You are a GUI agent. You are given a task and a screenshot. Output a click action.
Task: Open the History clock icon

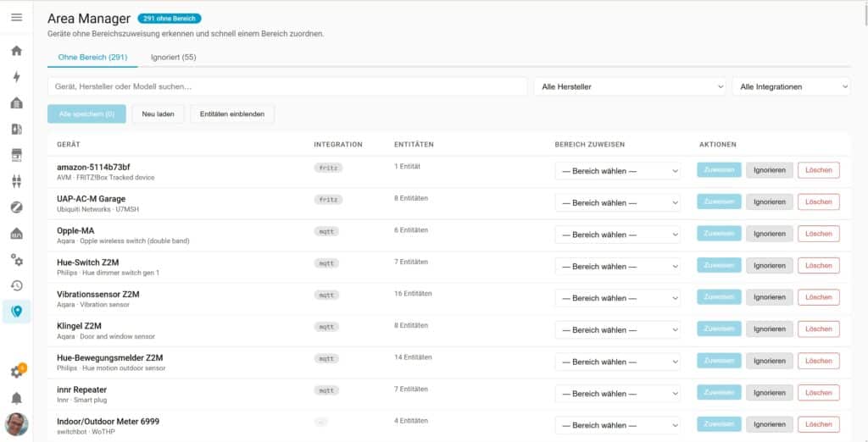click(17, 286)
